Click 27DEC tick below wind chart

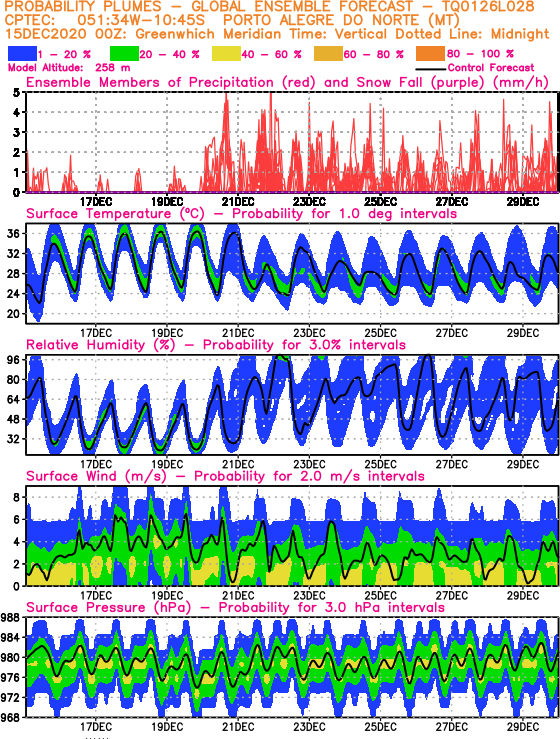452,596
